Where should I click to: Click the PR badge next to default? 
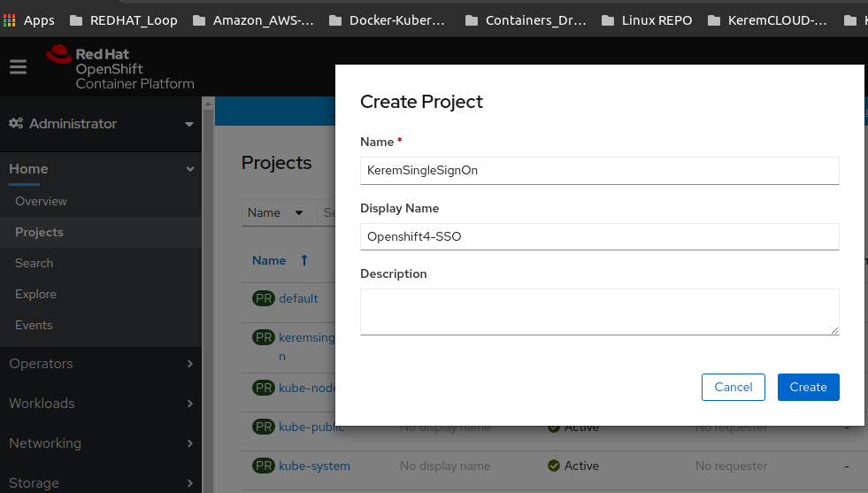coord(264,298)
